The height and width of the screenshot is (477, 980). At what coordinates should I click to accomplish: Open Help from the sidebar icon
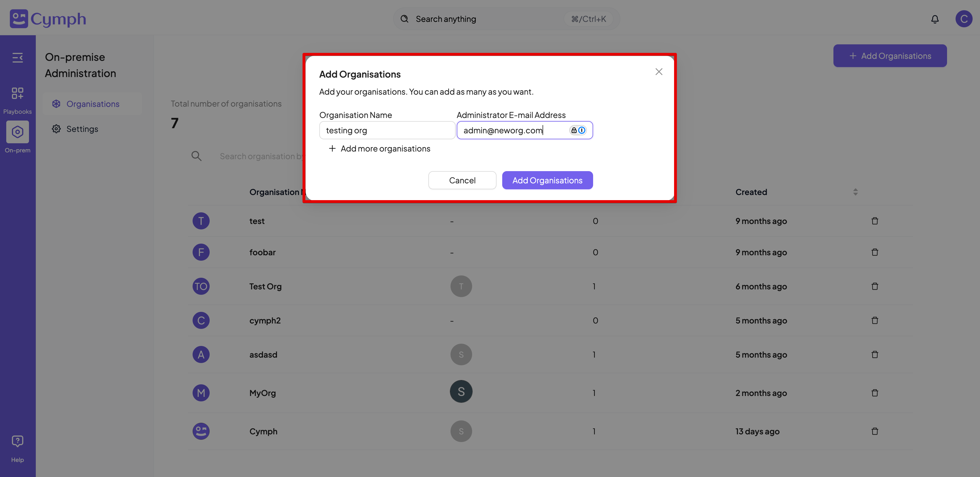[x=18, y=441]
